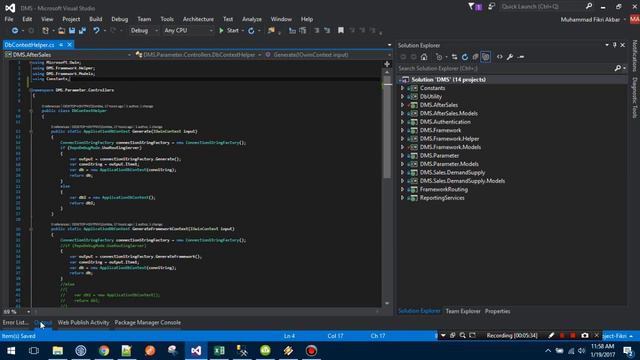Click the View Code icon in Solution Explorer

(x=500, y=57)
